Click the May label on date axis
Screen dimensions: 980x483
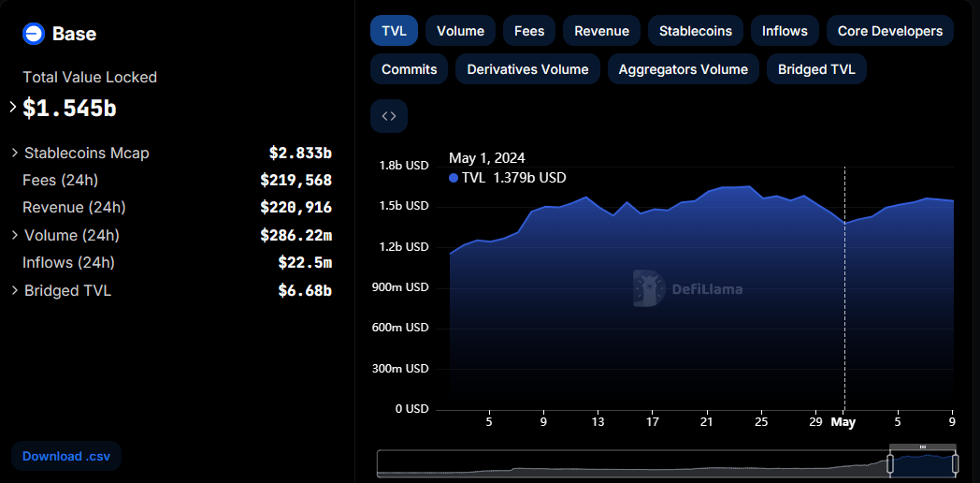(843, 422)
